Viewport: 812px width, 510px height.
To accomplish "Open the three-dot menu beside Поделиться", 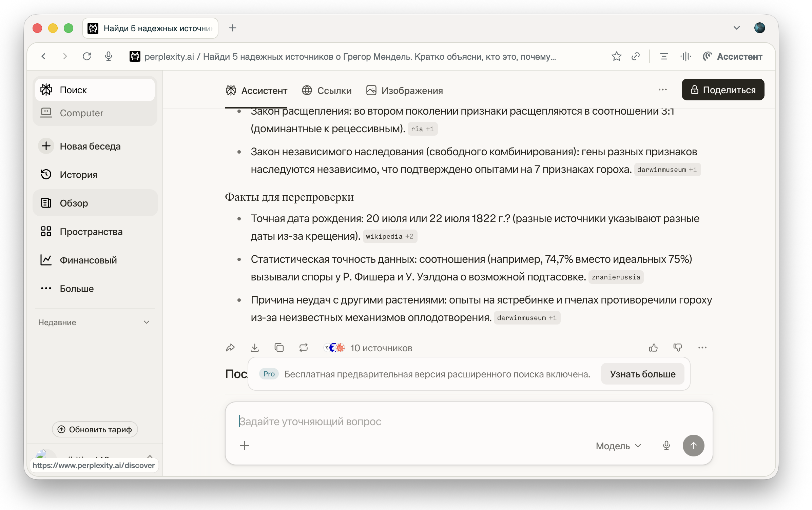I will tap(662, 90).
